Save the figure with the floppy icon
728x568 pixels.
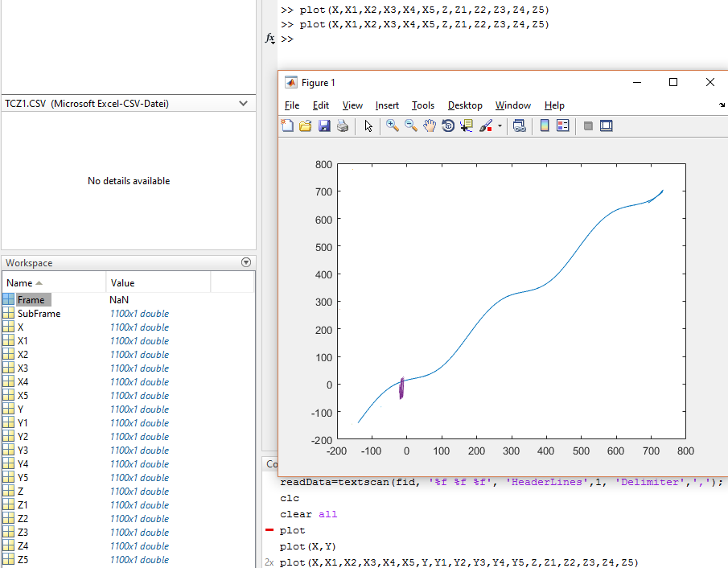[x=324, y=126]
